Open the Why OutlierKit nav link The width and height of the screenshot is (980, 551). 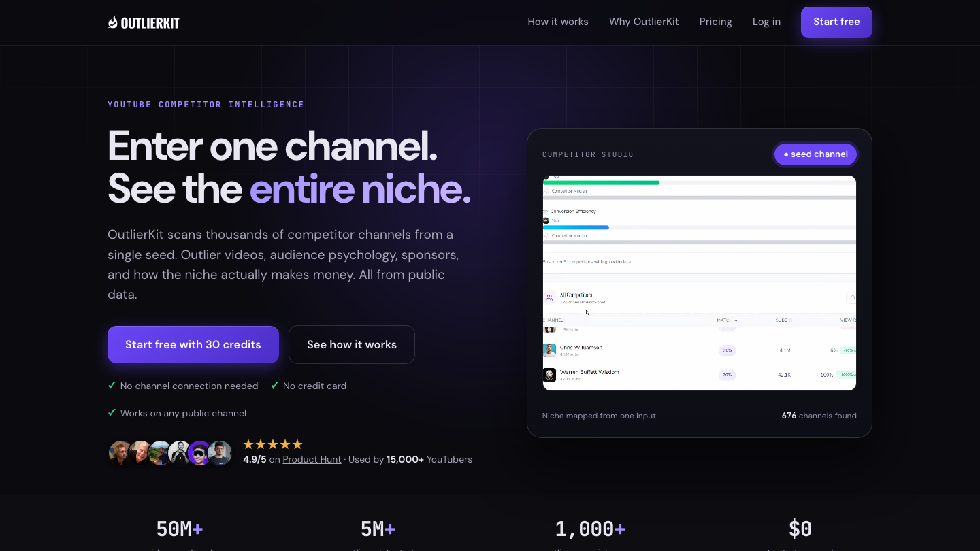(644, 22)
